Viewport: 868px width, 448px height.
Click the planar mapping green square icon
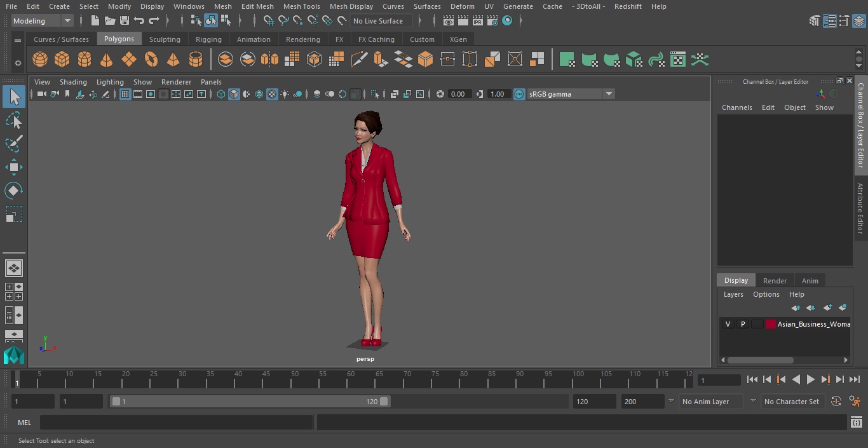567,60
